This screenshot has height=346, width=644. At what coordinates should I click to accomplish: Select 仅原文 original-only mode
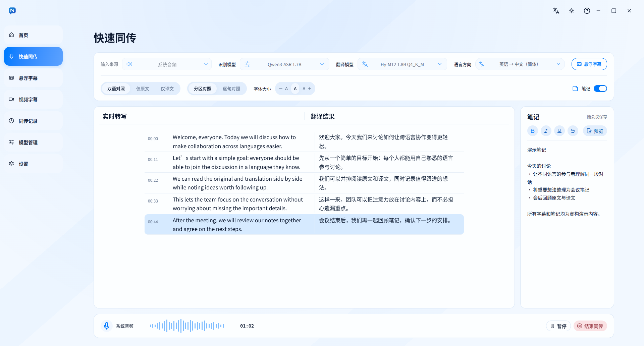tap(143, 89)
